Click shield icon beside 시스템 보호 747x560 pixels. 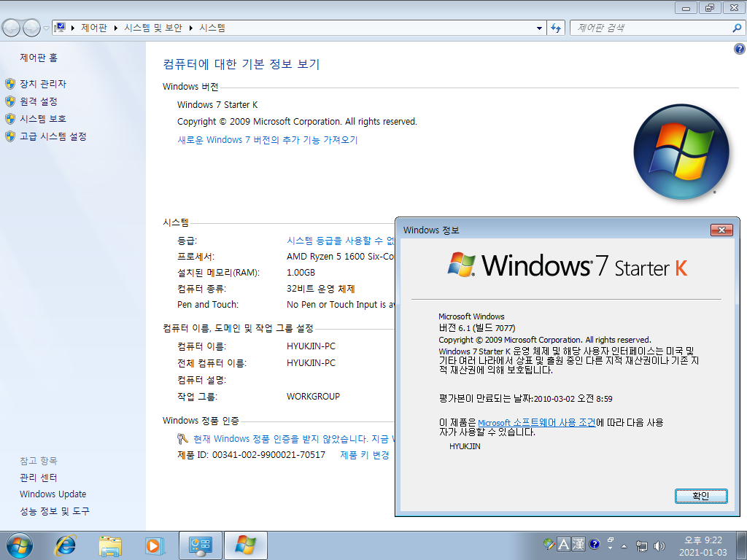(x=10, y=119)
